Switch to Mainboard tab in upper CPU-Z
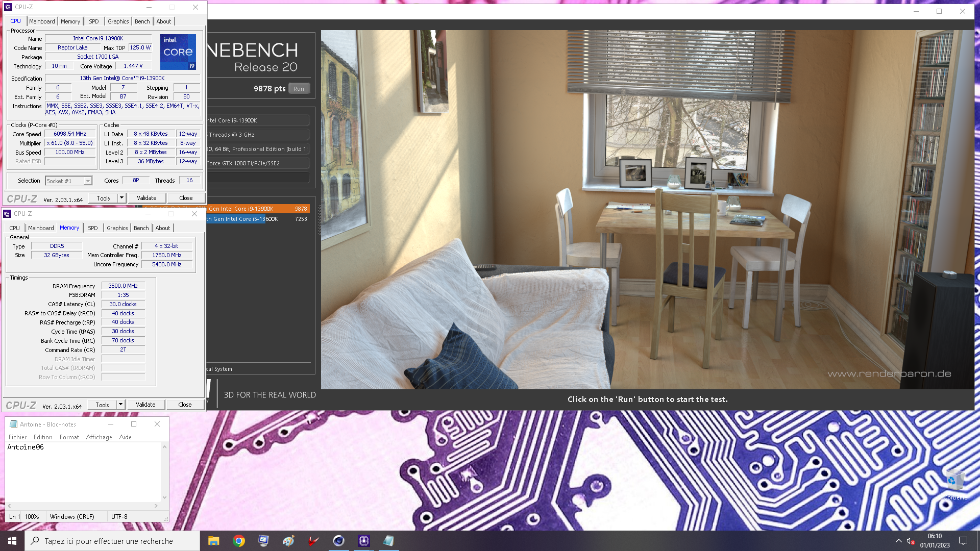The height and width of the screenshot is (551, 980). (x=42, y=21)
